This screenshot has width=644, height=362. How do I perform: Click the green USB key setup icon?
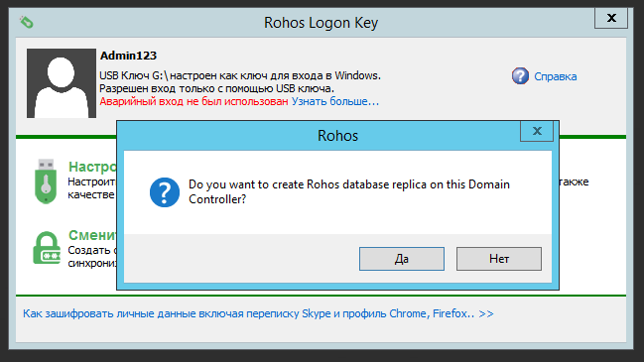point(46,181)
